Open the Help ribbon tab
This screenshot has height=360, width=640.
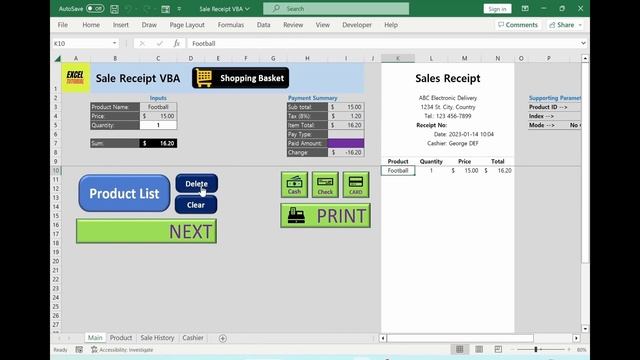coord(391,25)
